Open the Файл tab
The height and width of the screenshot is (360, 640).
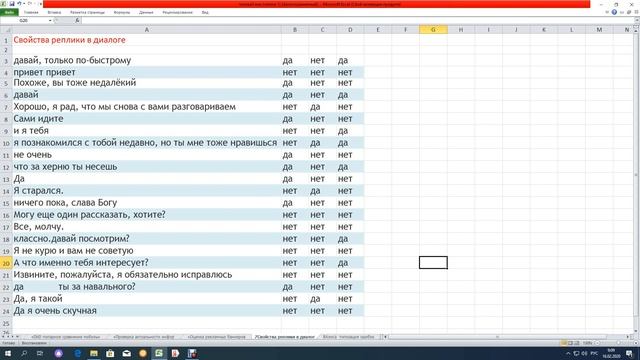pos(9,12)
